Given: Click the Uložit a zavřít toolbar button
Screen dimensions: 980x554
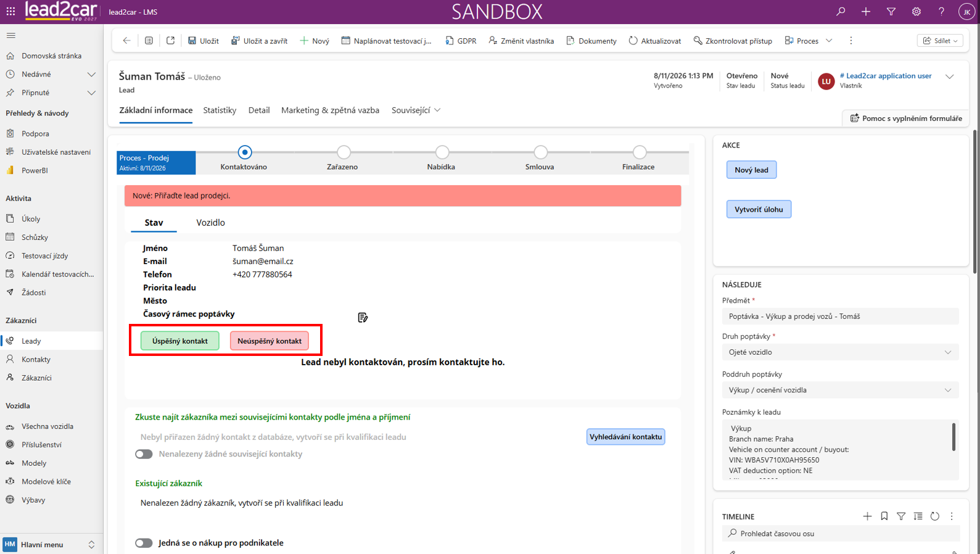Looking at the screenshot, I should (x=260, y=41).
